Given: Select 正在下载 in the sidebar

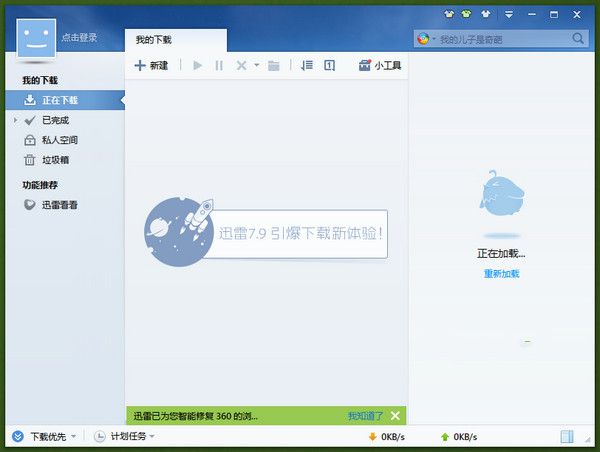Looking at the screenshot, I should 59,100.
